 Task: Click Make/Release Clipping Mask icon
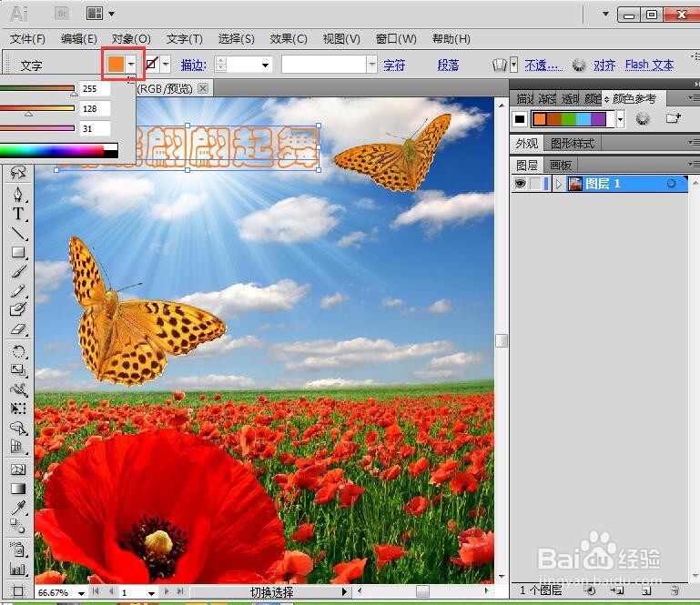(x=590, y=590)
